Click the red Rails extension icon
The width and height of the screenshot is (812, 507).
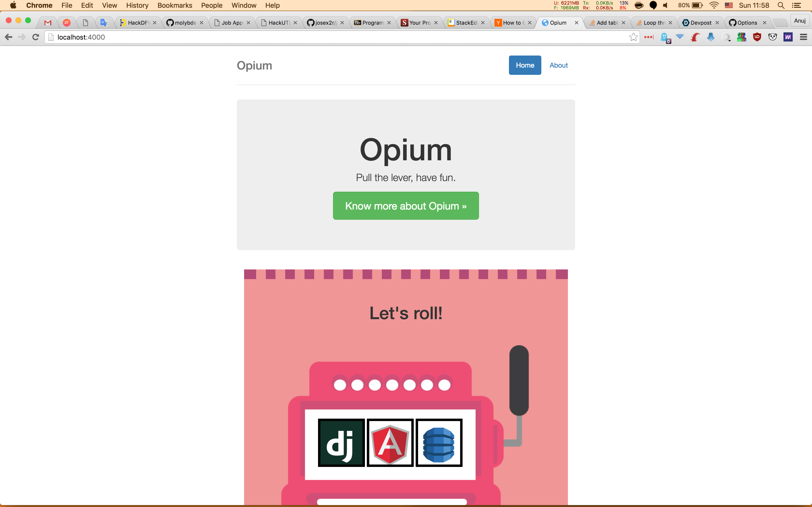click(x=695, y=37)
